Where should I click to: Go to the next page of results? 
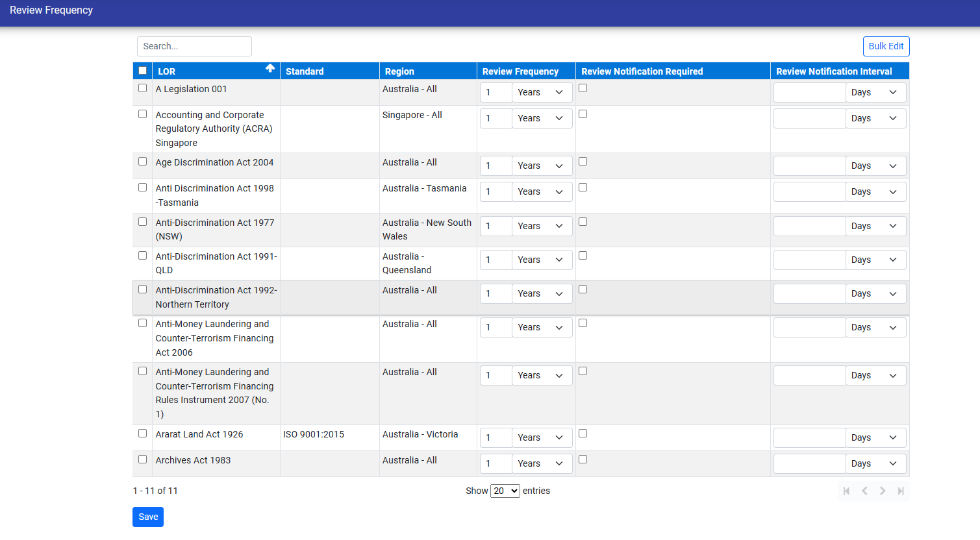point(883,491)
